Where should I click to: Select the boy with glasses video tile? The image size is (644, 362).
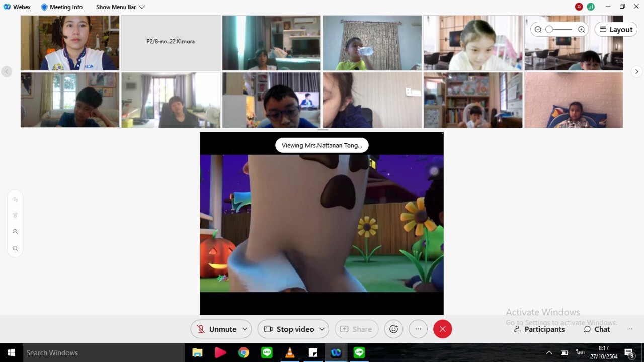[271, 100]
